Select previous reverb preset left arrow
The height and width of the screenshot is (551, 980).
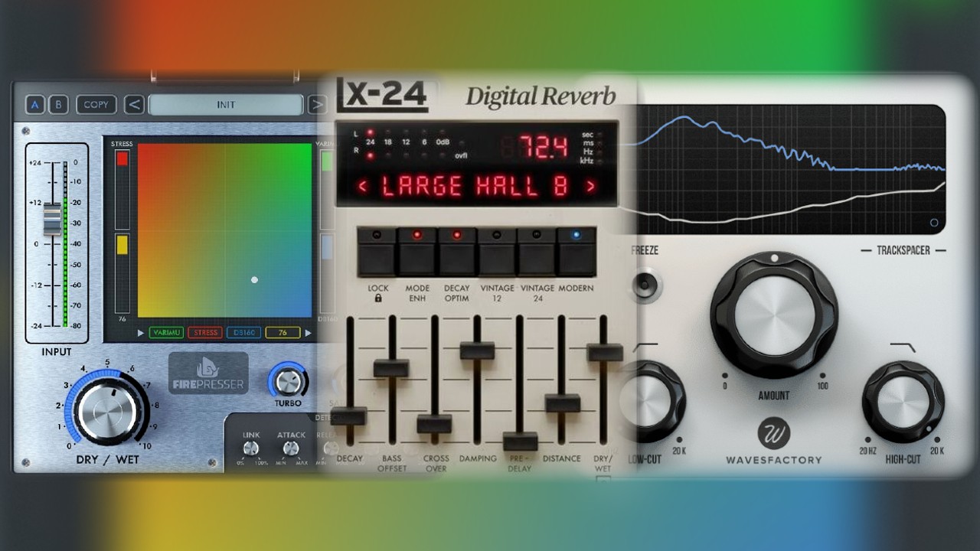[x=363, y=186]
